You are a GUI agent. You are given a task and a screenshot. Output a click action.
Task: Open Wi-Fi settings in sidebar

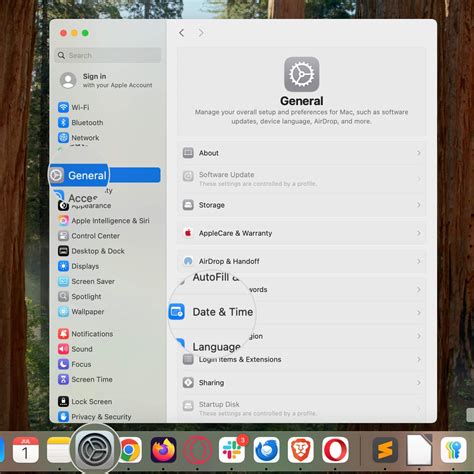coord(73,107)
